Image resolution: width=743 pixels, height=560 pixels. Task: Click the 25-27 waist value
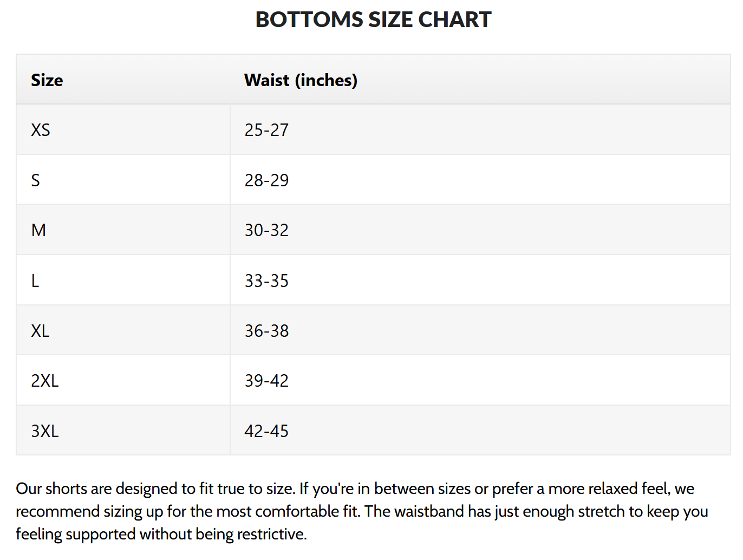[266, 130]
